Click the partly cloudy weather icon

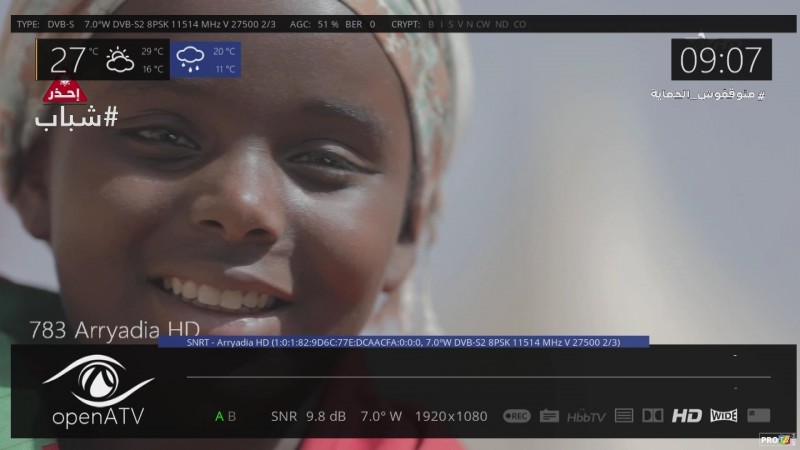point(120,60)
